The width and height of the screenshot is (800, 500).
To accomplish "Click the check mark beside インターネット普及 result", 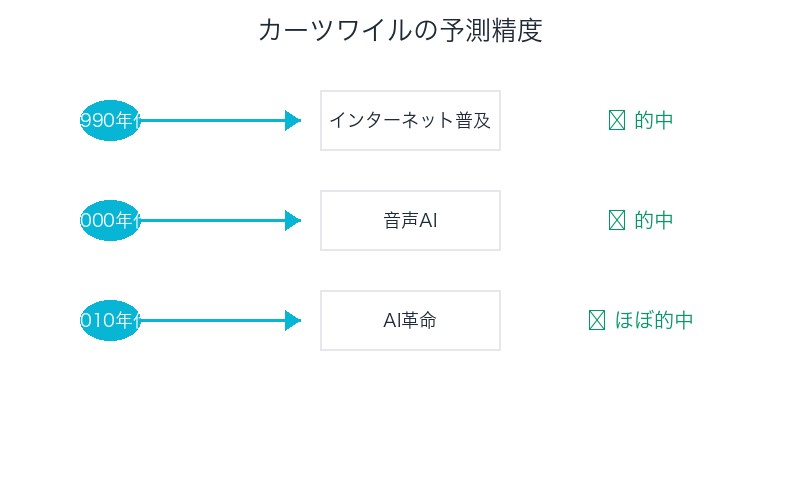I will click(x=617, y=121).
